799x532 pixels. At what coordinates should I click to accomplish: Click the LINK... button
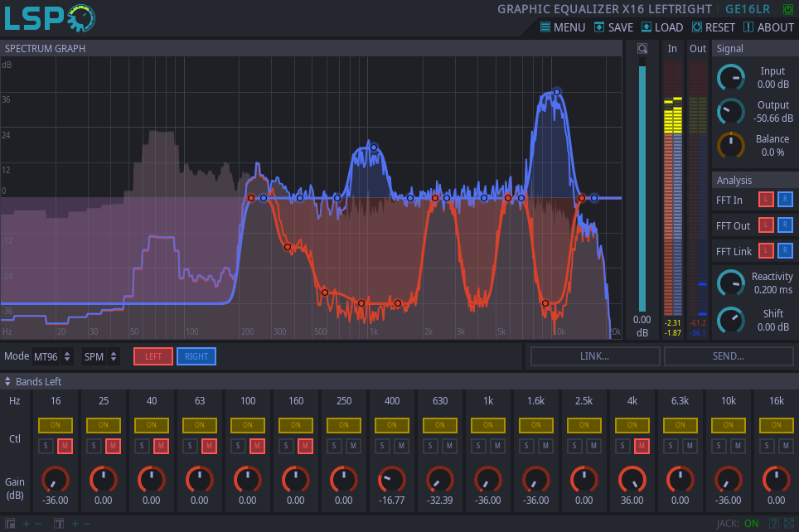594,356
